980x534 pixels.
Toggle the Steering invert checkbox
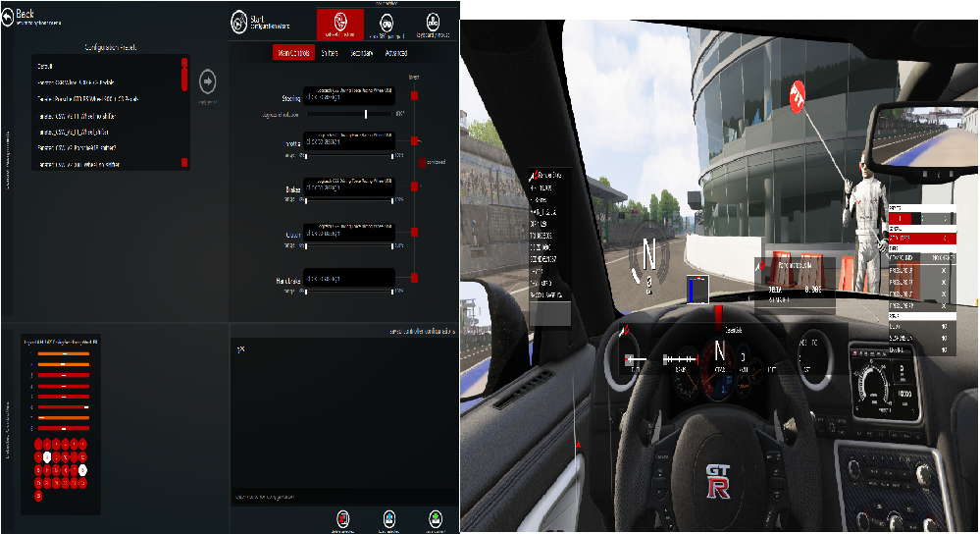tap(414, 95)
